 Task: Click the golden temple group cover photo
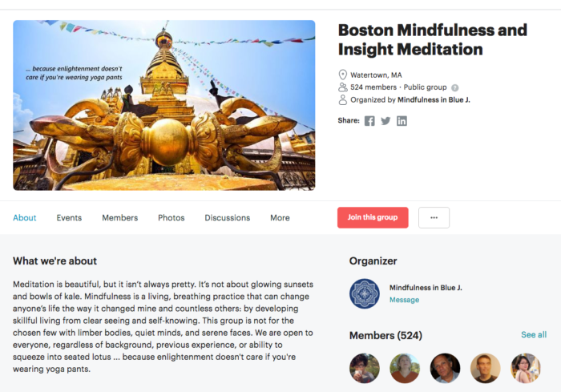164,105
